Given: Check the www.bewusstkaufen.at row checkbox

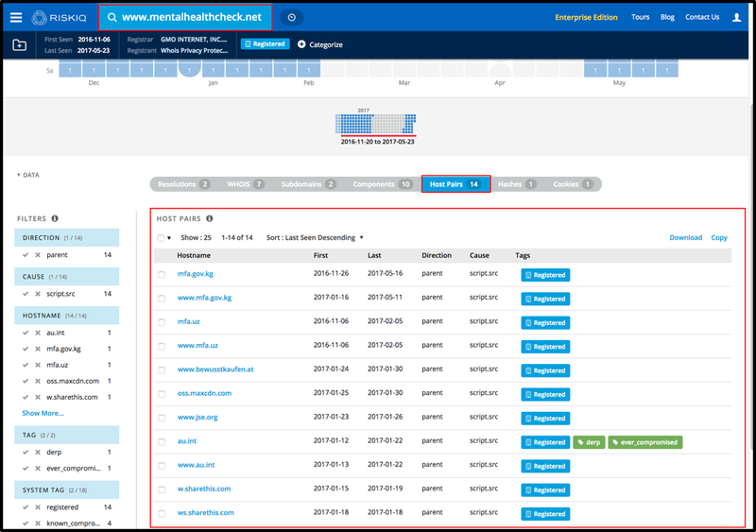Looking at the screenshot, I should (162, 369).
